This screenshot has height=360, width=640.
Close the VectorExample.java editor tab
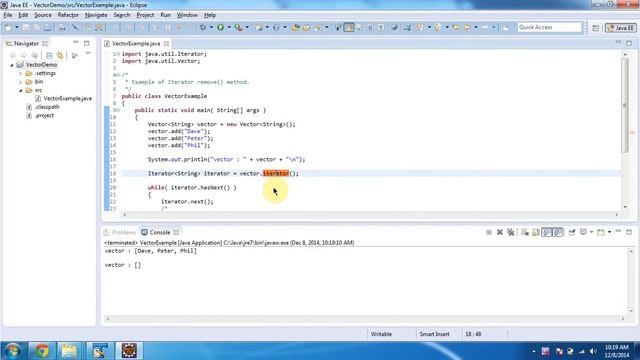[166, 43]
